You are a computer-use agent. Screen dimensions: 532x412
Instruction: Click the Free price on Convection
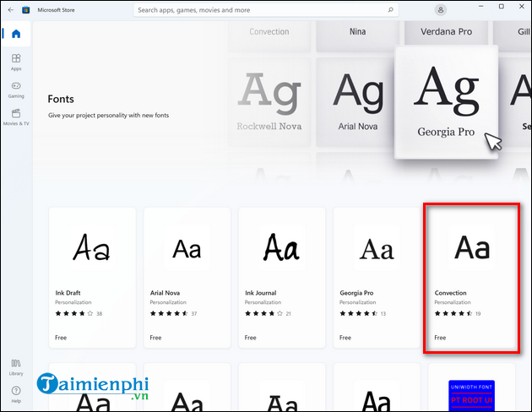(440, 338)
